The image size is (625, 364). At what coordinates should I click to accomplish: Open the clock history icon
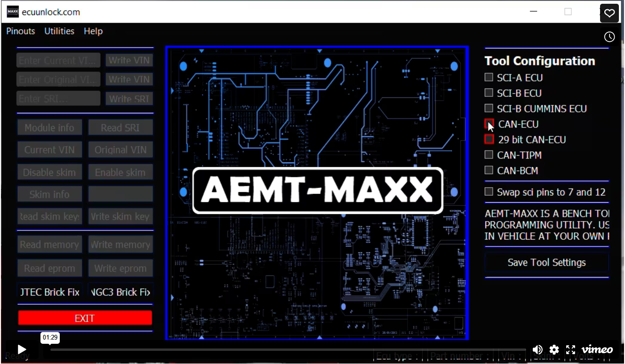[609, 36]
